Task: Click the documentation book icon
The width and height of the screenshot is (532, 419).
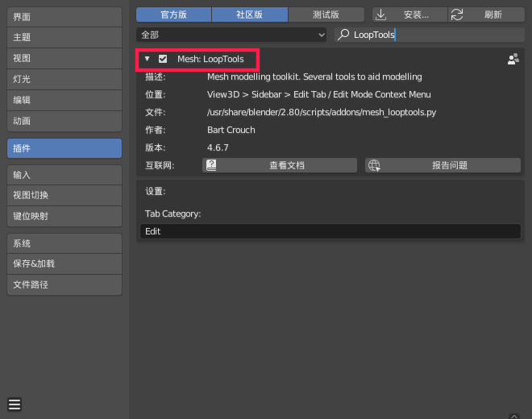Action: point(211,165)
